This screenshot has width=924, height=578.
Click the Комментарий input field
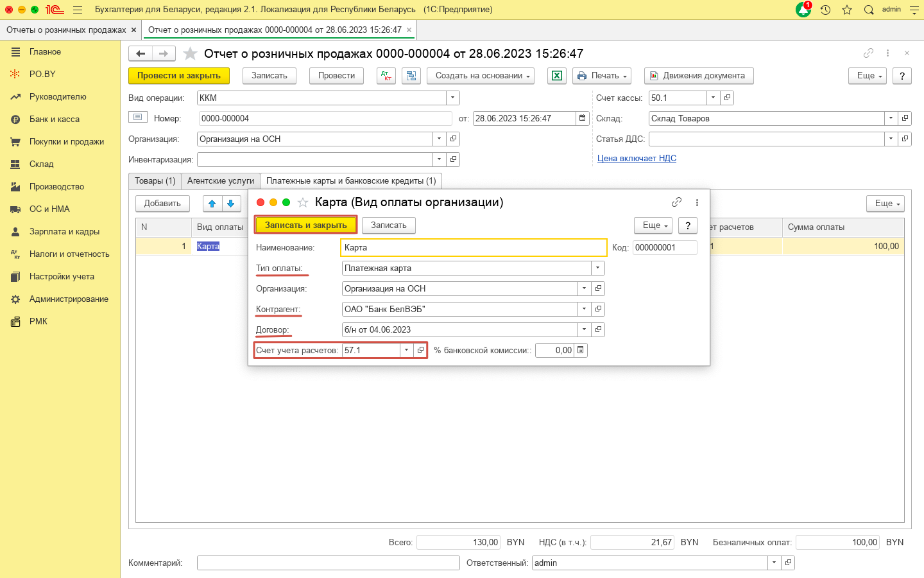328,563
